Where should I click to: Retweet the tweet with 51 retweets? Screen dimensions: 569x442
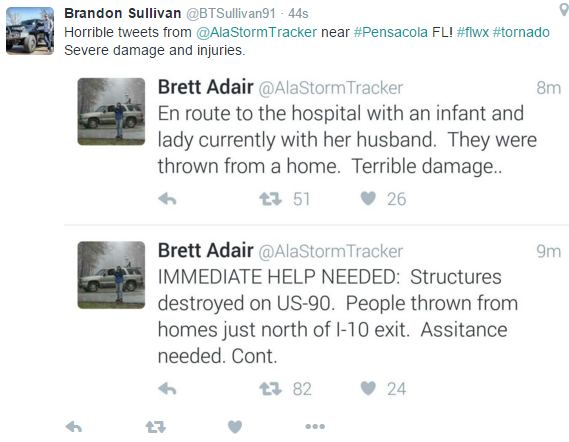pos(270,199)
